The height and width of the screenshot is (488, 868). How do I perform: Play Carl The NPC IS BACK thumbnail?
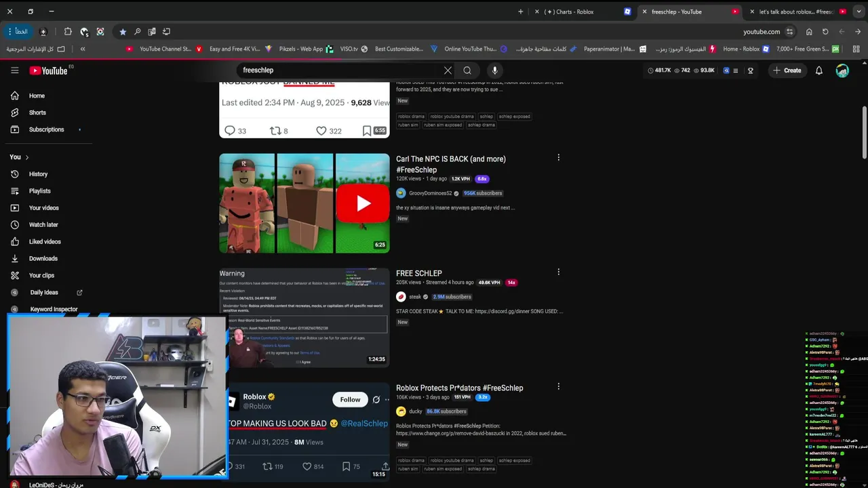click(x=304, y=203)
